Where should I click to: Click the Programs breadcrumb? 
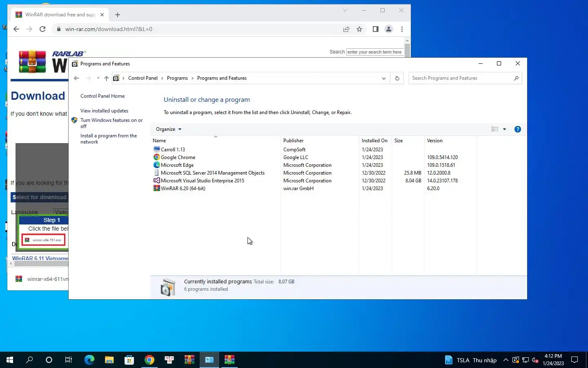coord(177,78)
